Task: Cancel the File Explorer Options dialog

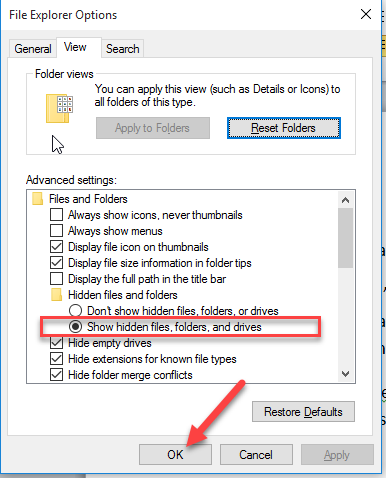Action: click(x=256, y=455)
